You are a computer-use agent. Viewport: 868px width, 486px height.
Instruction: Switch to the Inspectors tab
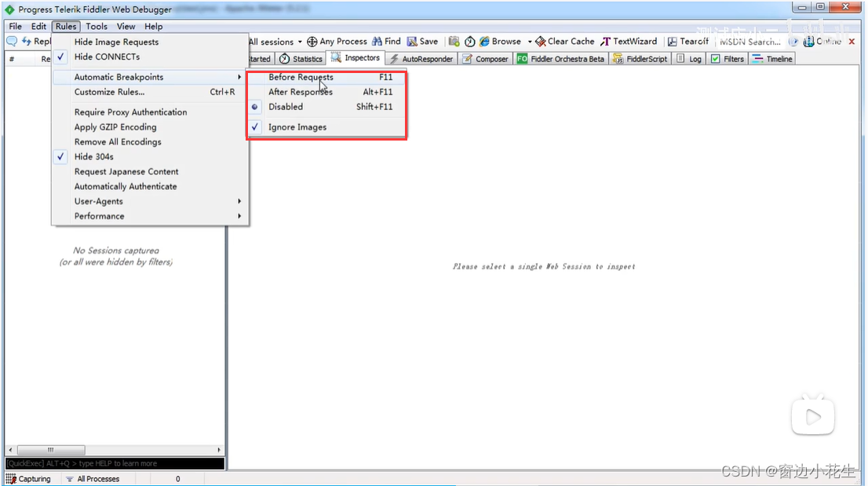point(356,58)
